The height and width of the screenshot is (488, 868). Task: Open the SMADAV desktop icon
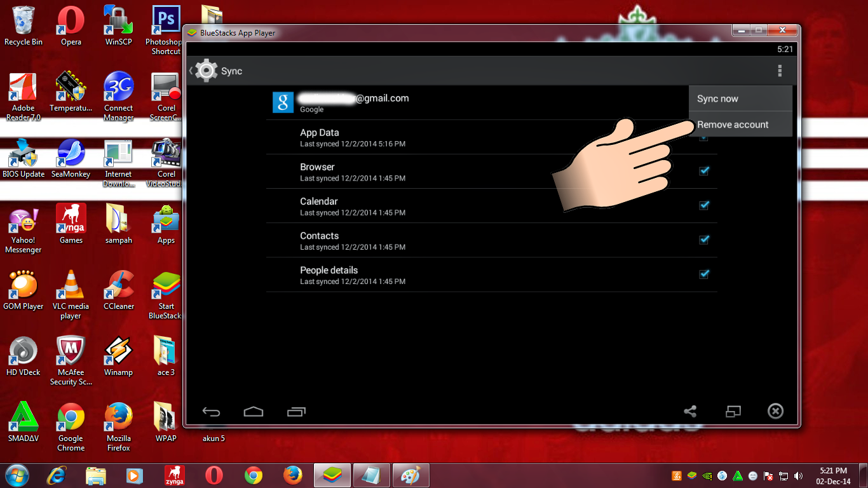coord(24,423)
